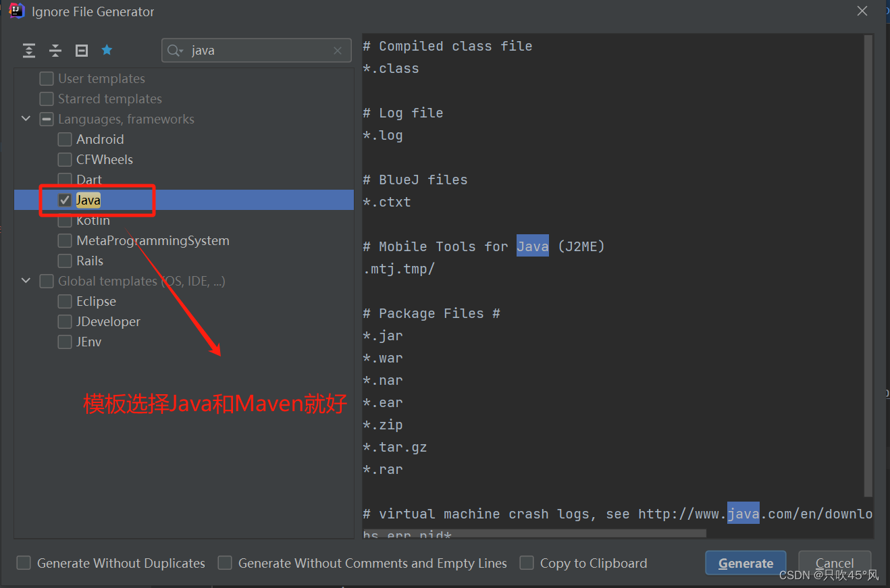Click into the template search field
The image size is (890, 588).
point(257,51)
